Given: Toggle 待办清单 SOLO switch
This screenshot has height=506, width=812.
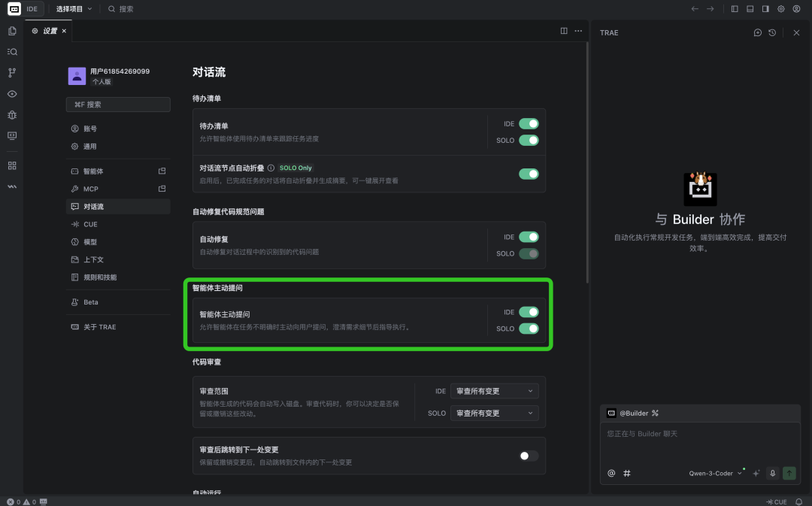Looking at the screenshot, I should coord(529,141).
